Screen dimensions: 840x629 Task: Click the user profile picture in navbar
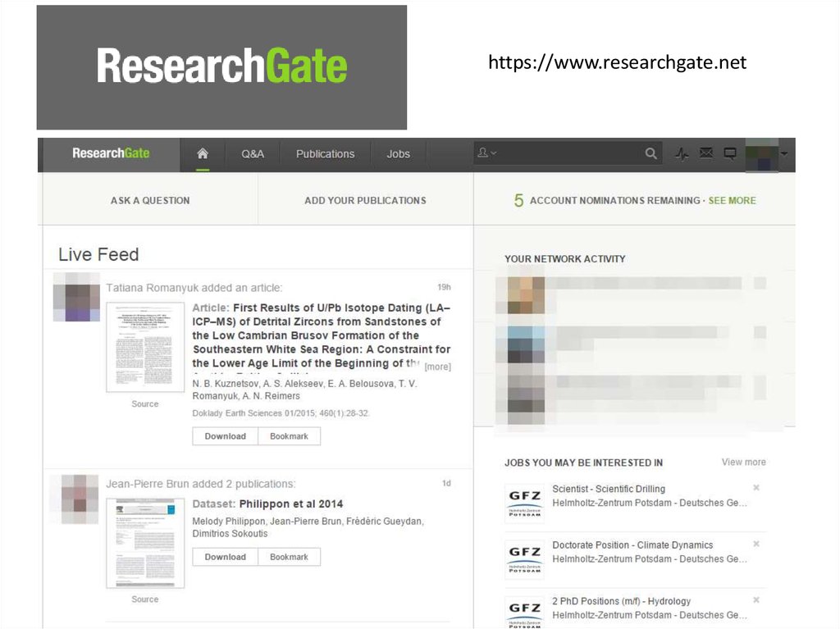[x=762, y=154]
